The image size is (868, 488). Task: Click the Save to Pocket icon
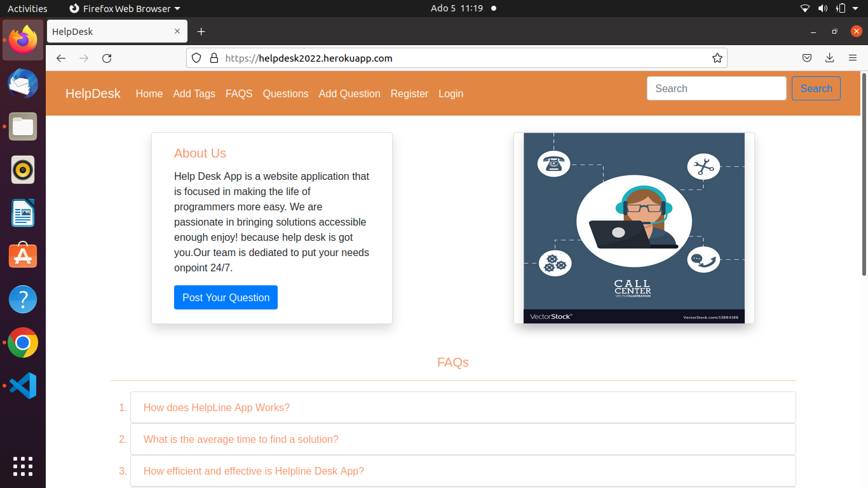806,58
